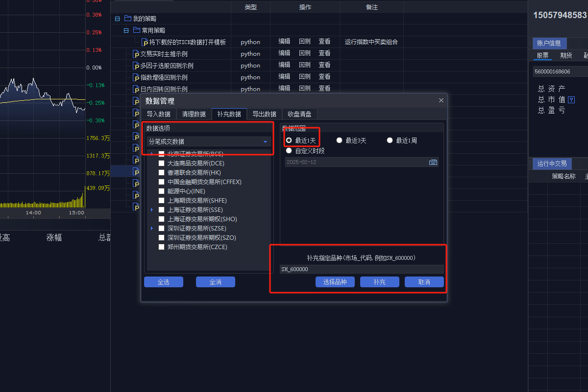The height and width of the screenshot is (392, 588).
Task: Open the 账户信息 panel tab
Action: pyautogui.click(x=549, y=43)
